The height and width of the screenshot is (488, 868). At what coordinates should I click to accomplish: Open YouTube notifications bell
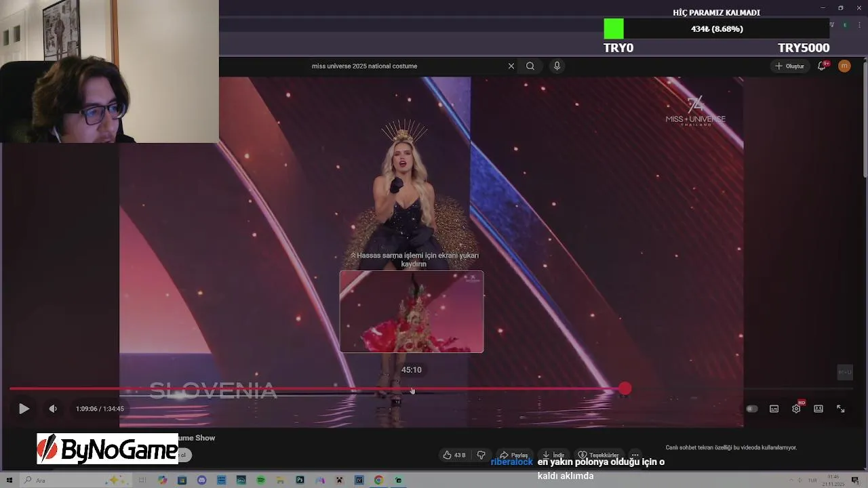(x=822, y=66)
